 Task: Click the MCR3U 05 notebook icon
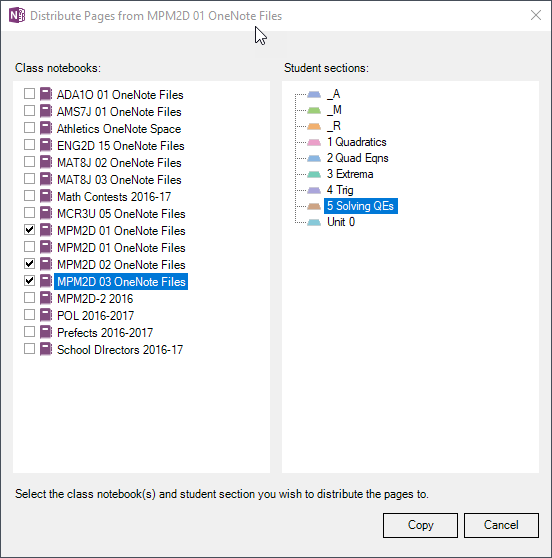coord(46,213)
